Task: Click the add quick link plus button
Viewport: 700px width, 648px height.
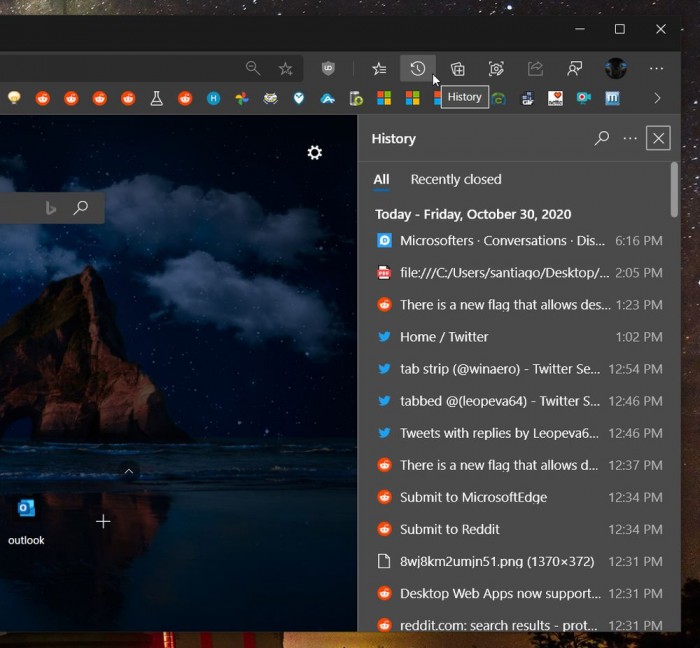Action: pyautogui.click(x=103, y=521)
